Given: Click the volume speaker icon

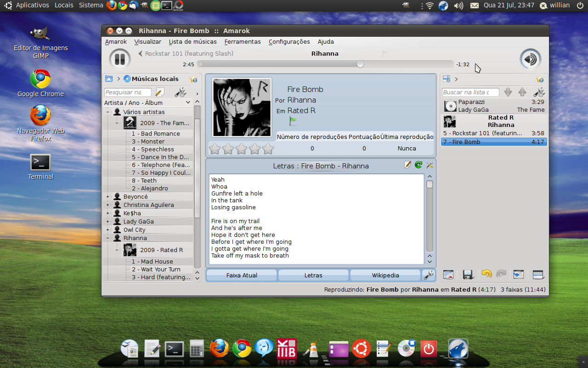Looking at the screenshot, I should pyautogui.click(x=531, y=59).
